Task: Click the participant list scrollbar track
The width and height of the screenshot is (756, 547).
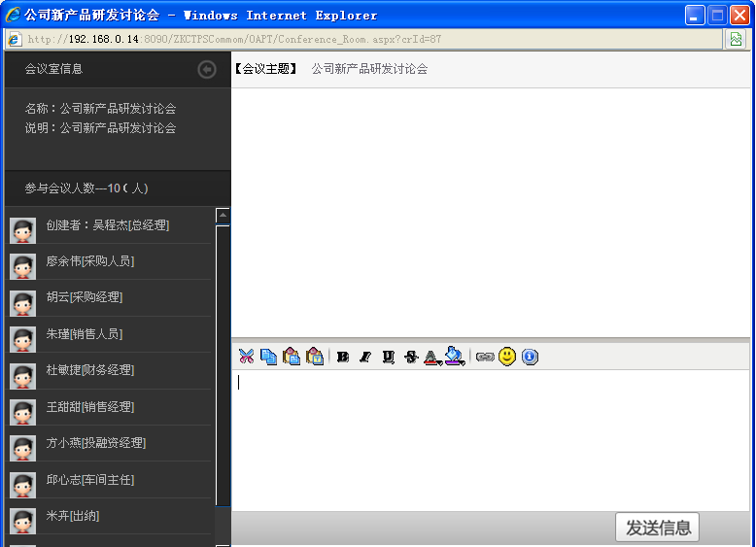Action: tap(223, 526)
